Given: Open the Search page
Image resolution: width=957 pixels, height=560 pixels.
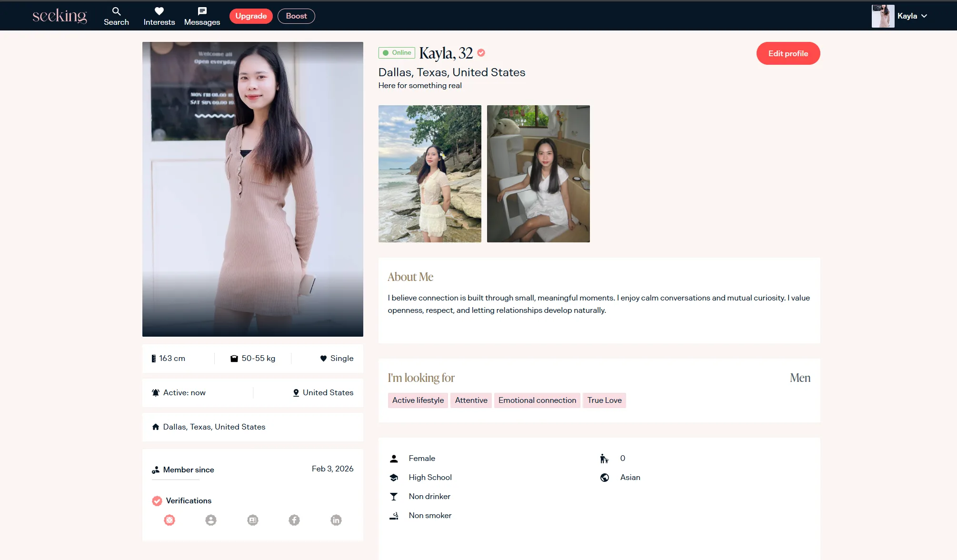Looking at the screenshot, I should point(116,16).
